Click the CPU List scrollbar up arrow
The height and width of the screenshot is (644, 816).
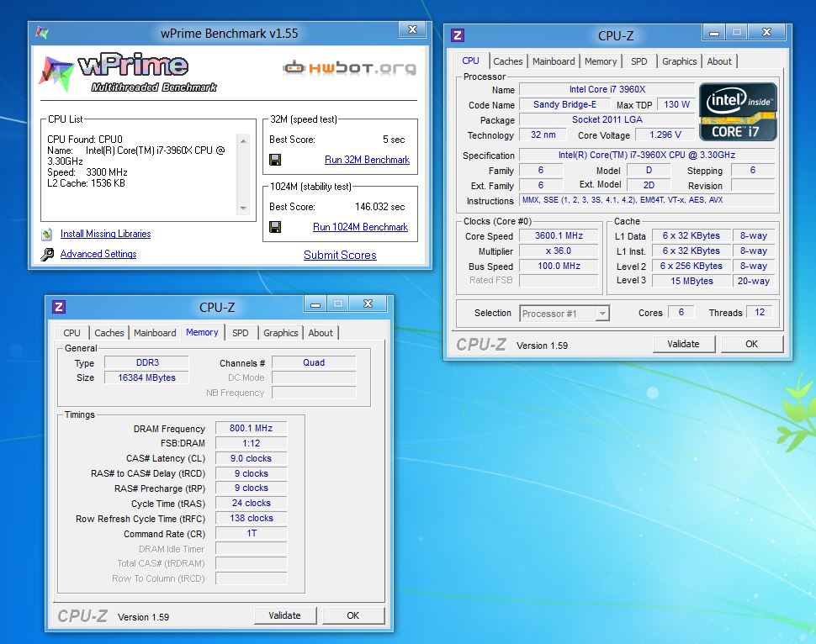pos(243,140)
